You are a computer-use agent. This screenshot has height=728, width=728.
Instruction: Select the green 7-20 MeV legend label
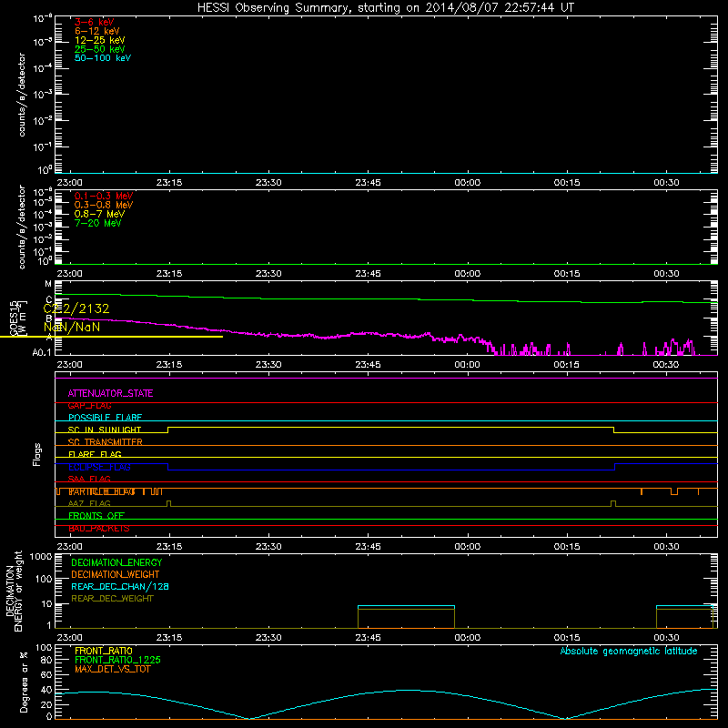coord(97,223)
